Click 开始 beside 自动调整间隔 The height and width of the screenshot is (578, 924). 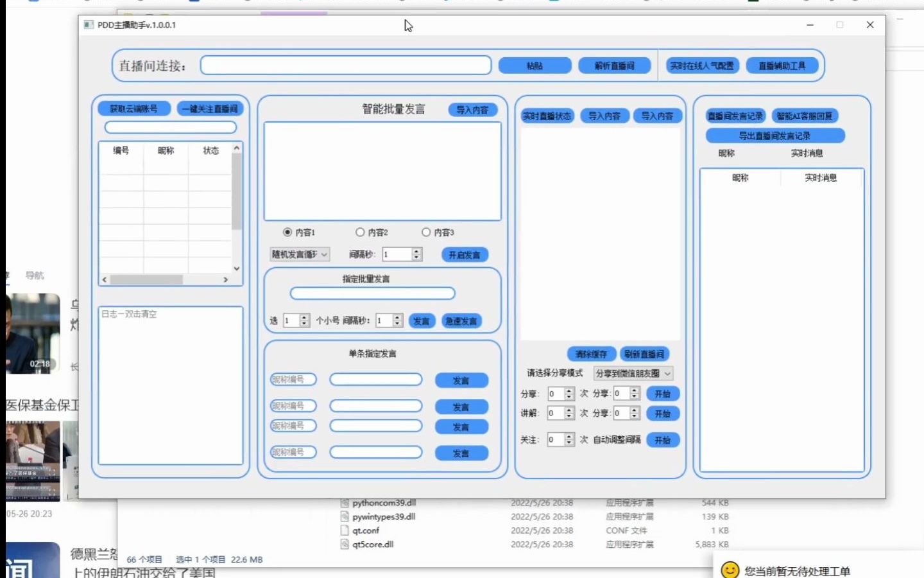[x=663, y=440]
